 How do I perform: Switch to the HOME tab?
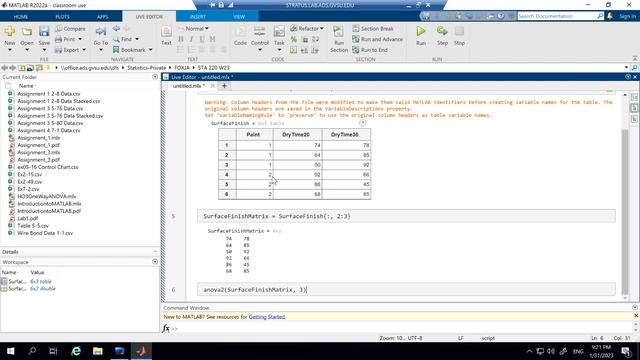(x=21, y=17)
